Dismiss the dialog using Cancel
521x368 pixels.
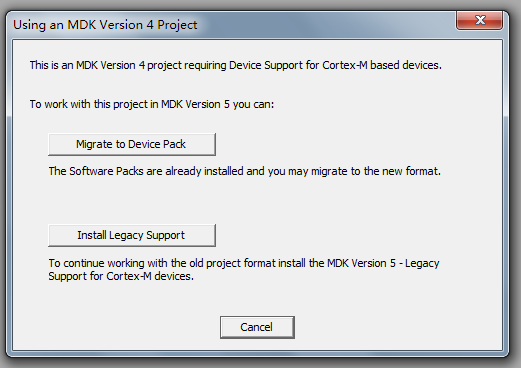pos(257,327)
